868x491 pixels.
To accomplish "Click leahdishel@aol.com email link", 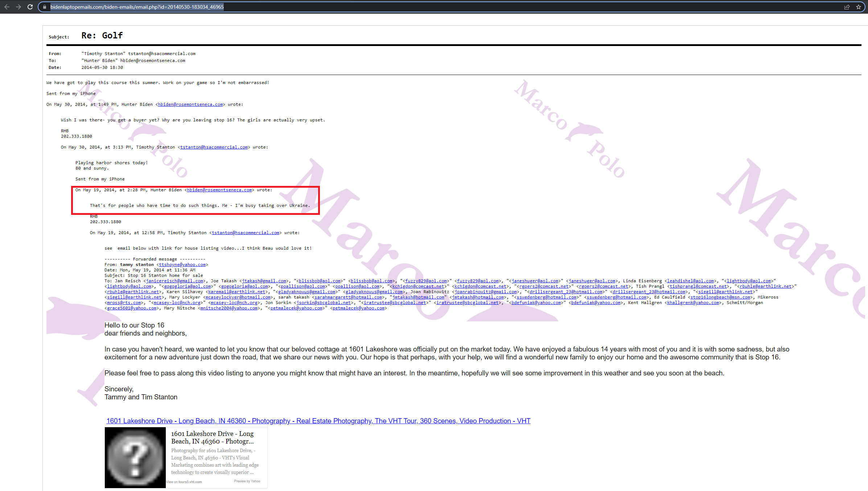I will [690, 281].
